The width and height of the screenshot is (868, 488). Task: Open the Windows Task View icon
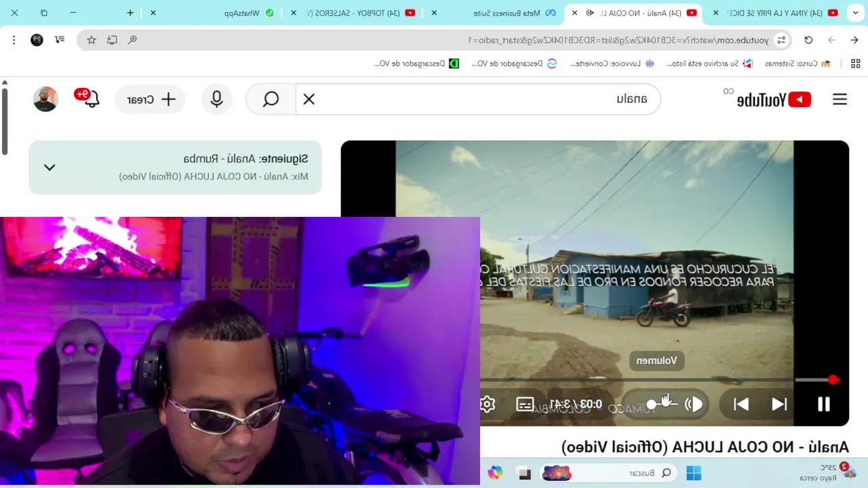coord(524,472)
